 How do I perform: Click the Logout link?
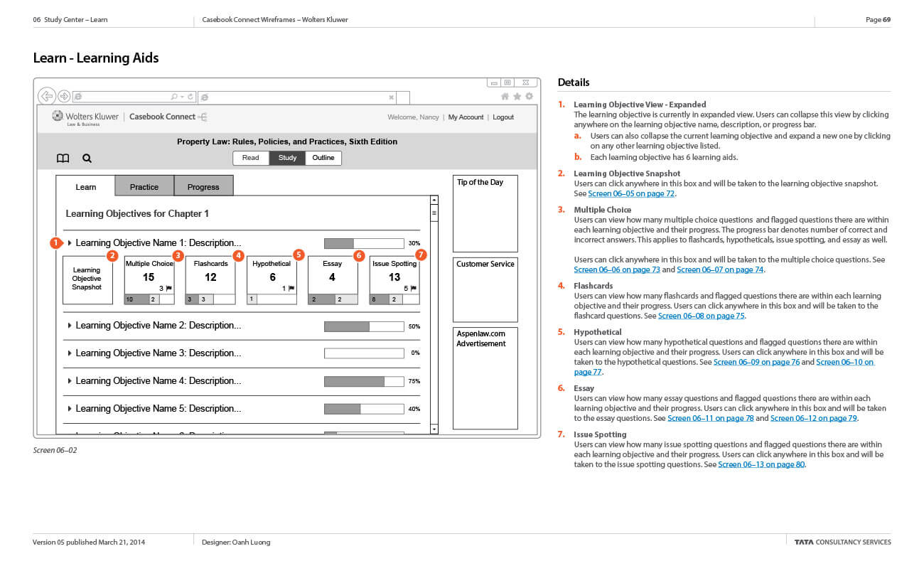(503, 117)
